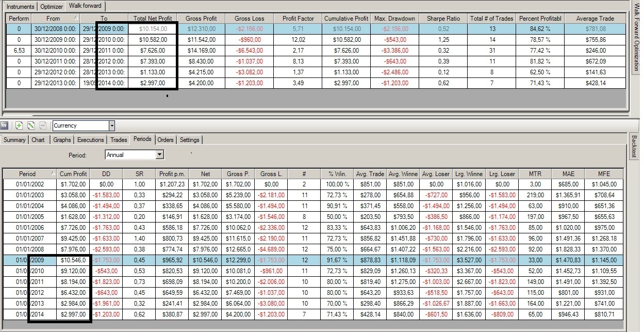This screenshot has width=644, height=332.
Task: Sort by Gross Profit column header
Action: tap(201, 19)
